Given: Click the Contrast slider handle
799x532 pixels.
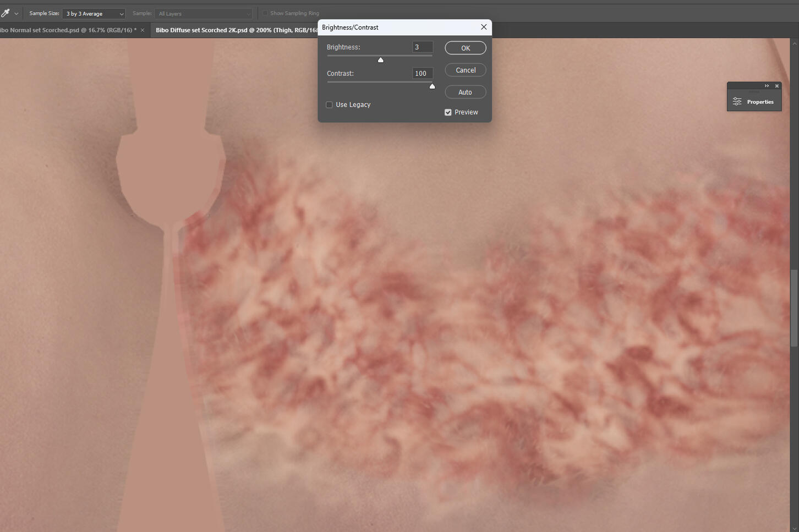Looking at the screenshot, I should point(432,86).
